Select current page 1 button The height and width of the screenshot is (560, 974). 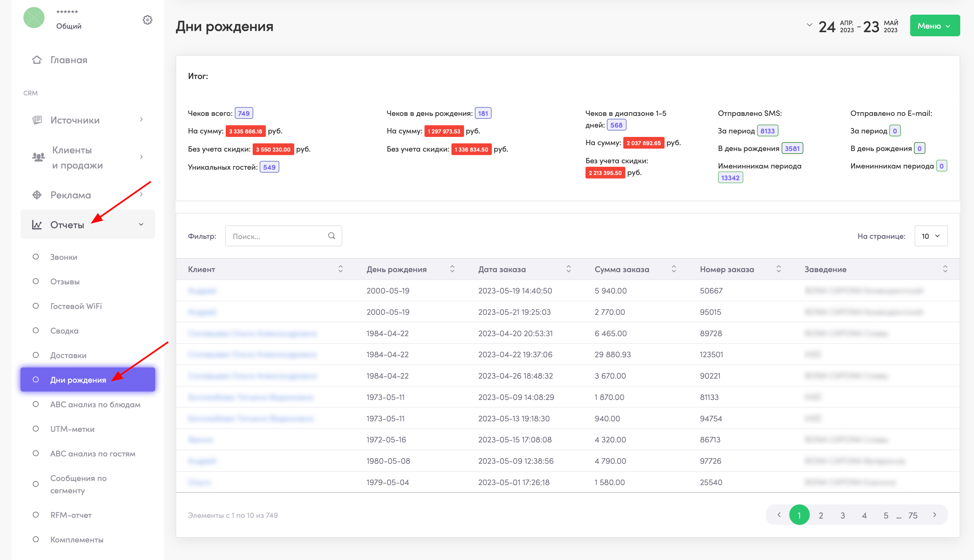pos(799,515)
